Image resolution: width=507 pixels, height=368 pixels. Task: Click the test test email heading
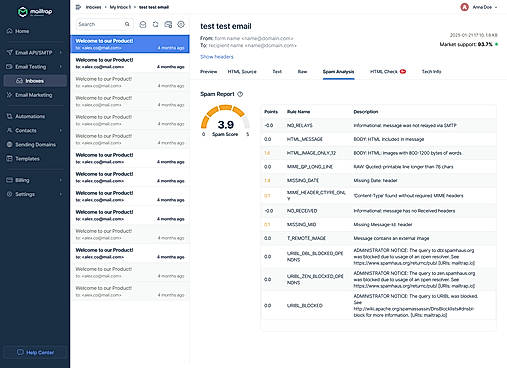pos(226,26)
